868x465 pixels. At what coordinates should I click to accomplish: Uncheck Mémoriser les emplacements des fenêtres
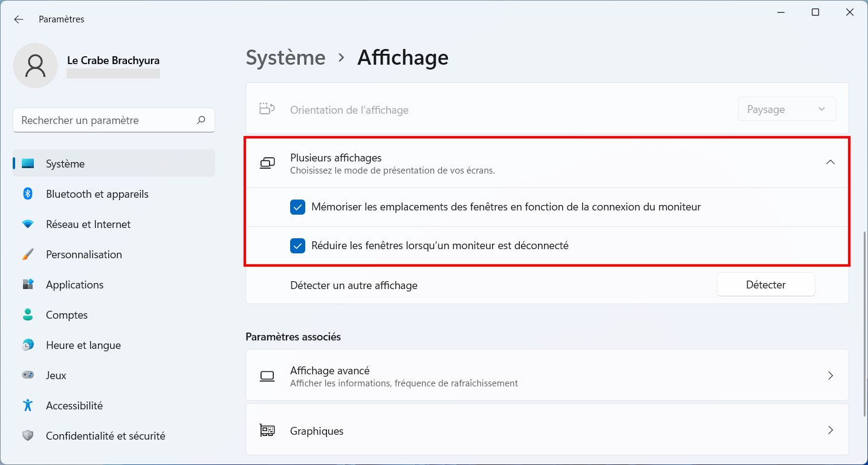tap(297, 207)
